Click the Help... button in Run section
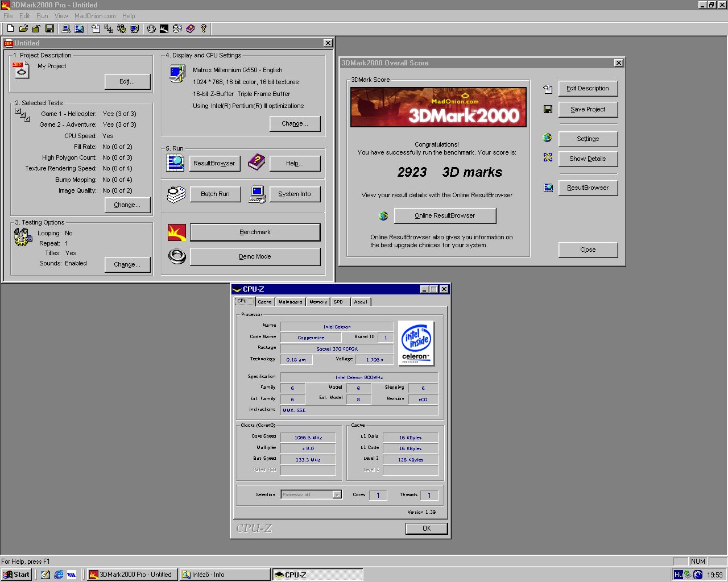Image resolution: width=728 pixels, height=582 pixels. pos(295,163)
